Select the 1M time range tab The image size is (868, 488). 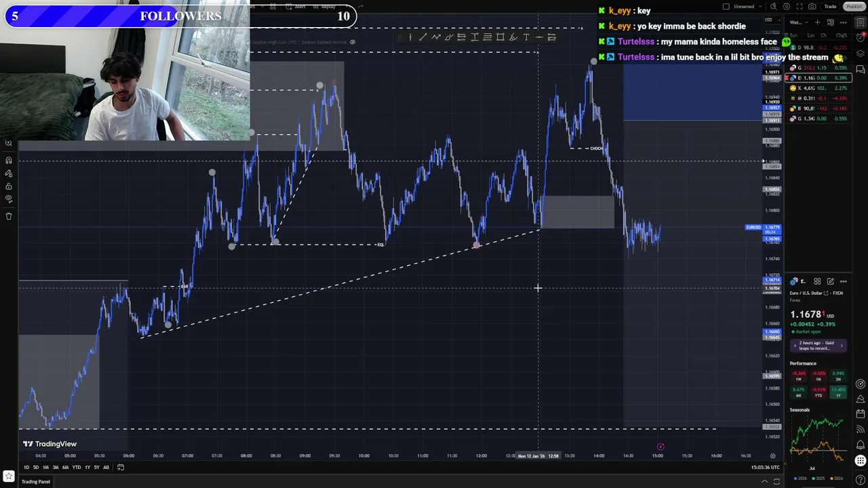tap(45, 467)
